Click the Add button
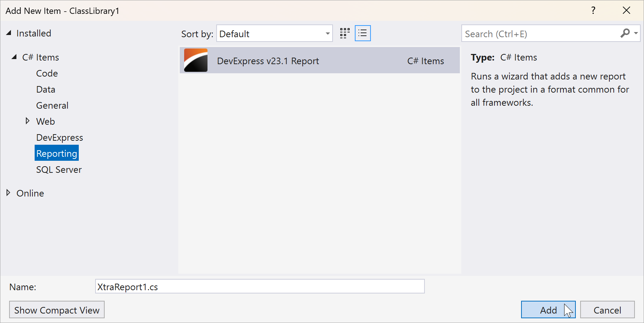644x323 pixels. click(x=548, y=310)
